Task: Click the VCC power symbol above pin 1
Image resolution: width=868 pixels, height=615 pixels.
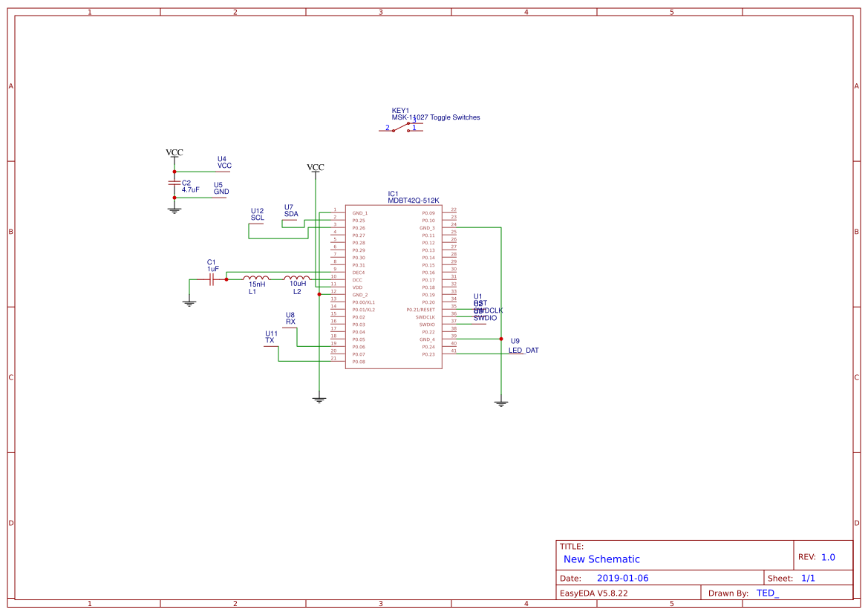Action: (x=316, y=169)
